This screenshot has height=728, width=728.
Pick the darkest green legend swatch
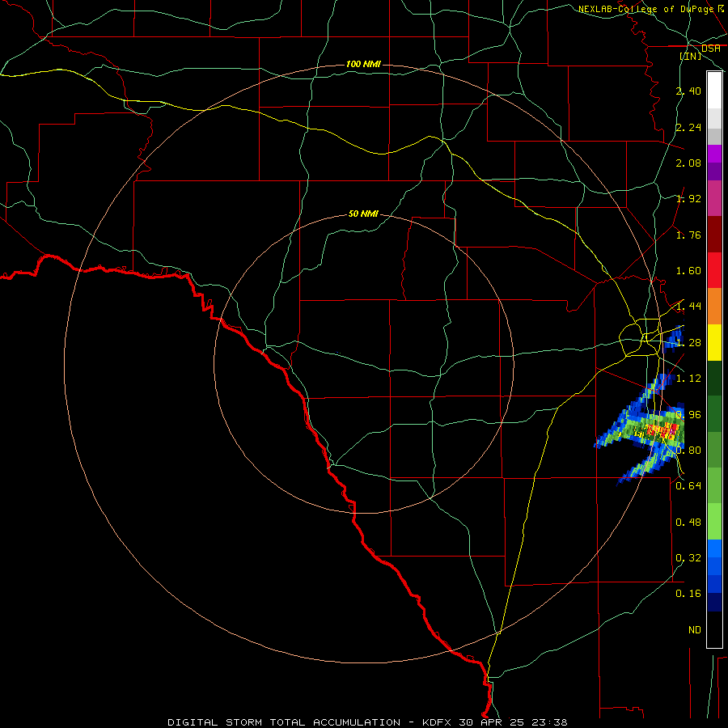[x=714, y=378]
